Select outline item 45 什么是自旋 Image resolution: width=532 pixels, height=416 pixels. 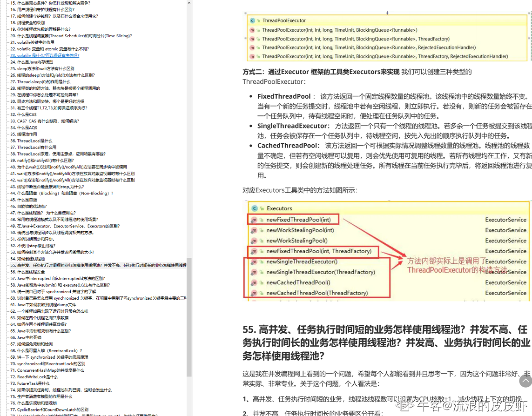pos(24,200)
